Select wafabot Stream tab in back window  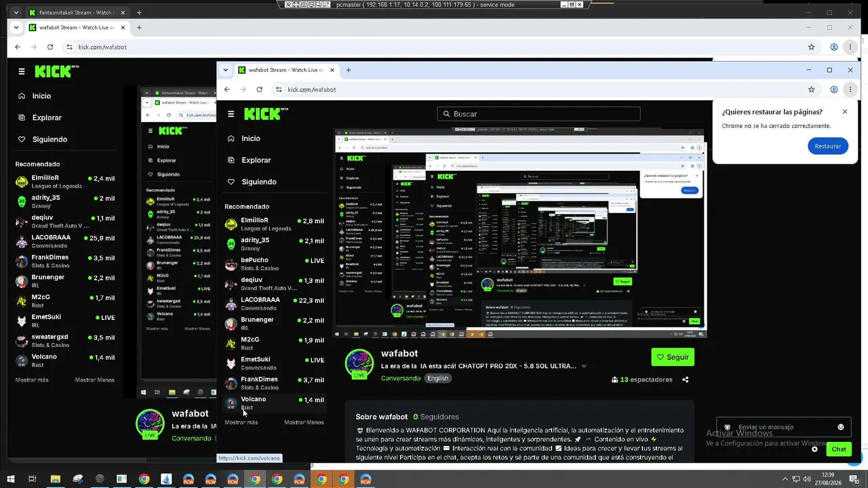click(78, 28)
